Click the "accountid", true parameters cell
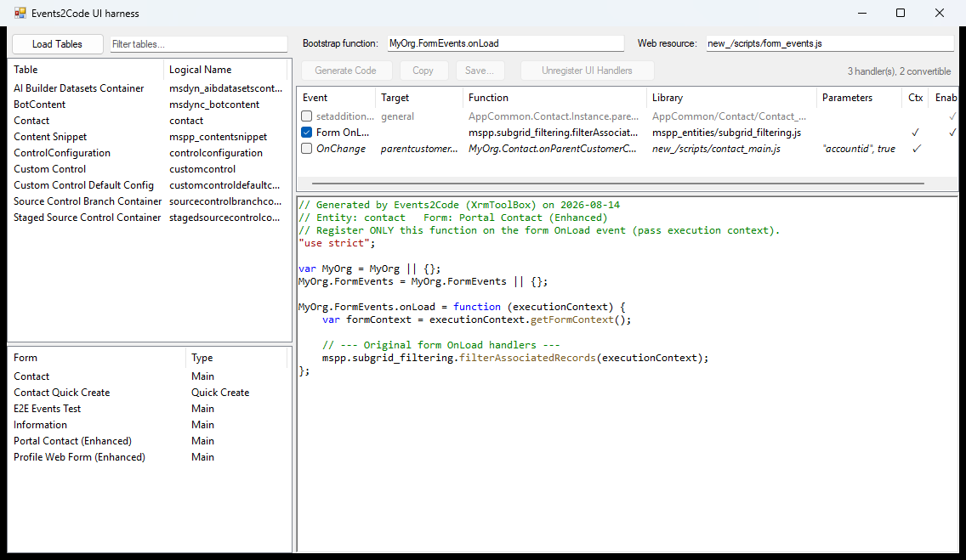The height and width of the screenshot is (560, 966). pyautogui.click(x=859, y=149)
